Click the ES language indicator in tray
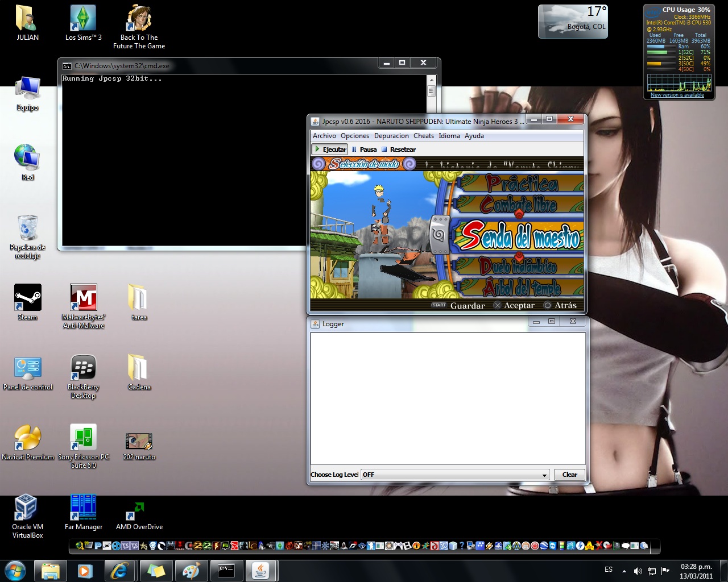 coord(609,569)
